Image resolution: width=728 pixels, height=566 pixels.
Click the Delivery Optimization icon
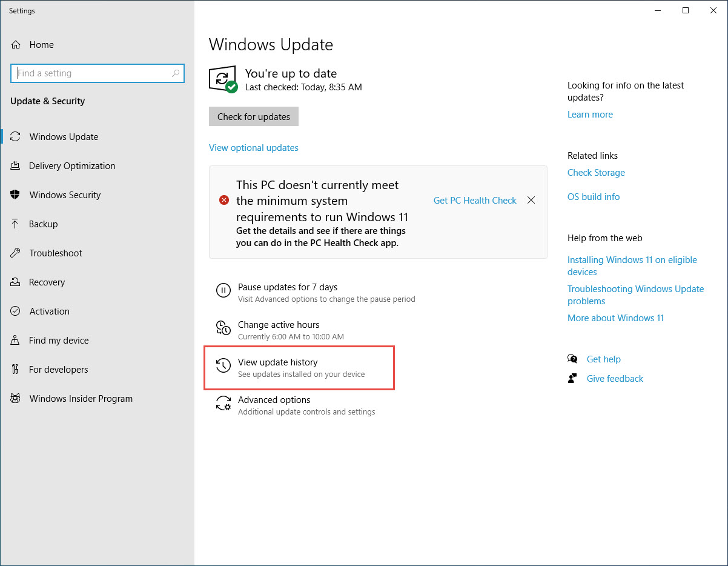[x=16, y=166]
